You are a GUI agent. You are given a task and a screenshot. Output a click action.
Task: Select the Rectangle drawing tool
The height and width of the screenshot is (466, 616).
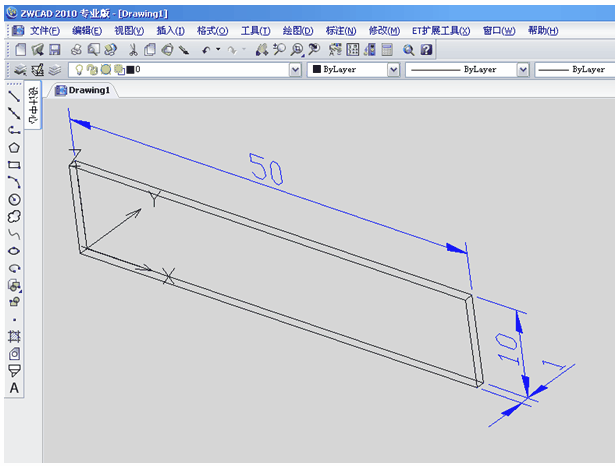click(x=14, y=164)
